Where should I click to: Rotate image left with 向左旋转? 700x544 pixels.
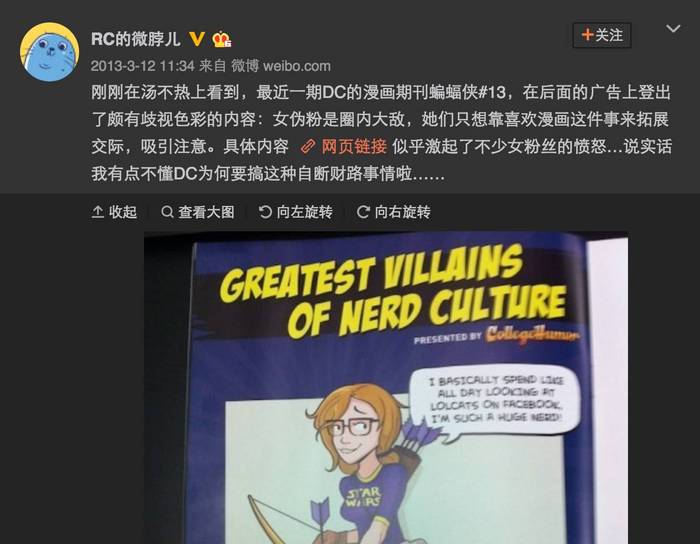(296, 212)
